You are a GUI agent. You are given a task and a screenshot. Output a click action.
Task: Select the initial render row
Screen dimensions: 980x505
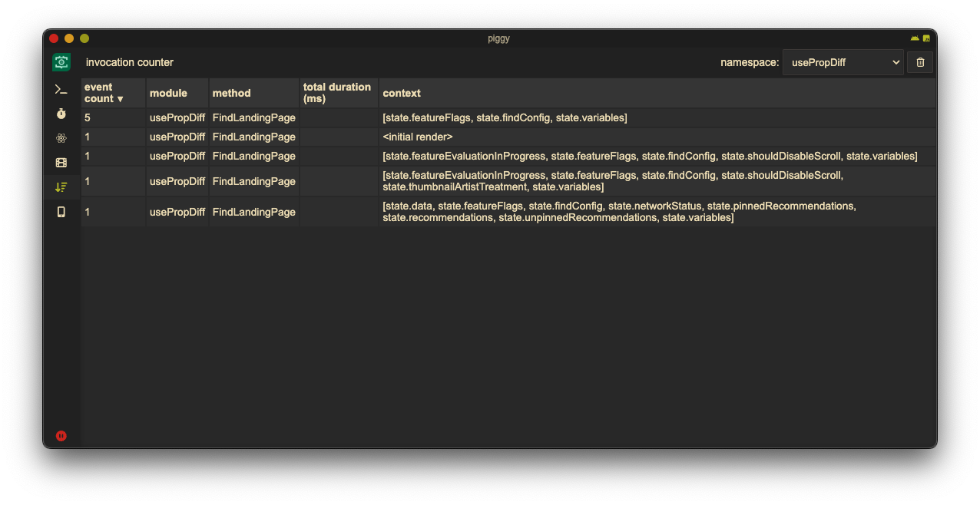[418, 137]
